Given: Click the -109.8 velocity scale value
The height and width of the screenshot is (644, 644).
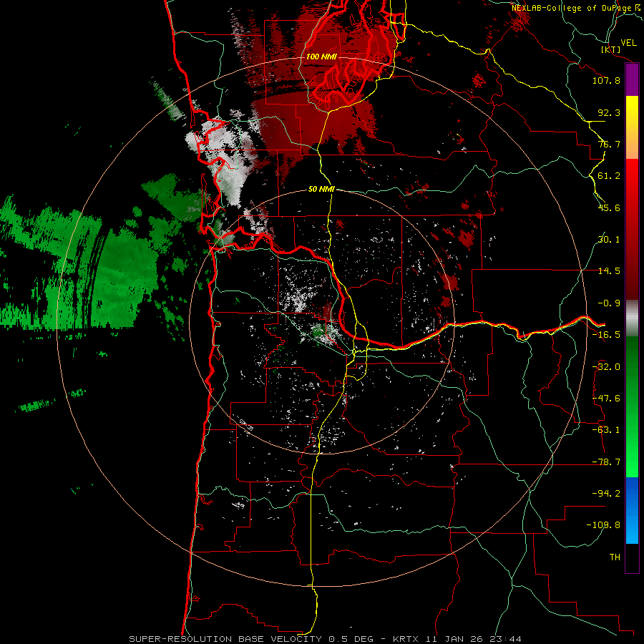Looking at the screenshot, I should pyautogui.click(x=603, y=525).
